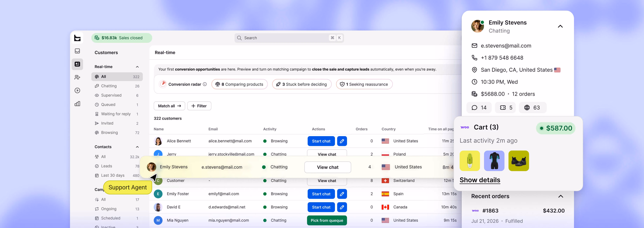Click the globe visits count 63 badge
Viewport: 644px width, 228px height.
pos(533,108)
